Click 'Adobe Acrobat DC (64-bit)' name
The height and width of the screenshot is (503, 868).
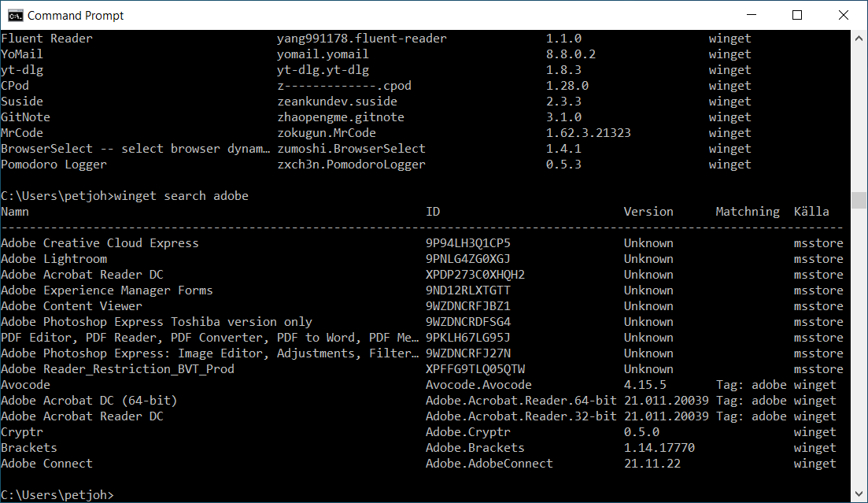pyautogui.click(x=89, y=401)
